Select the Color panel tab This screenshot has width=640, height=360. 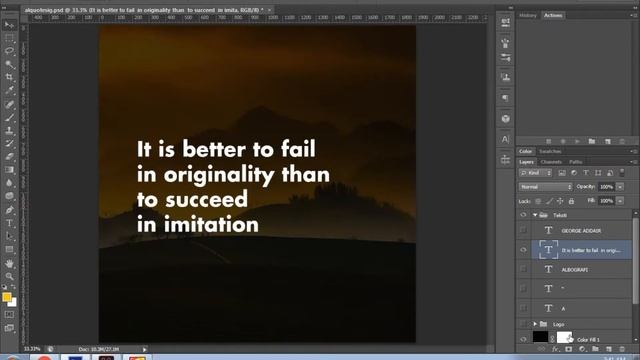[x=525, y=151]
